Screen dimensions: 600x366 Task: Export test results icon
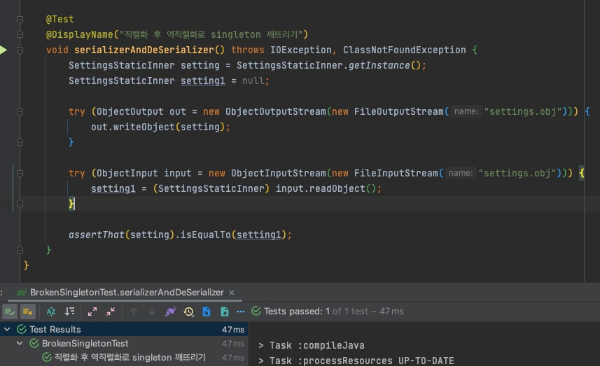pyautogui.click(x=225, y=312)
